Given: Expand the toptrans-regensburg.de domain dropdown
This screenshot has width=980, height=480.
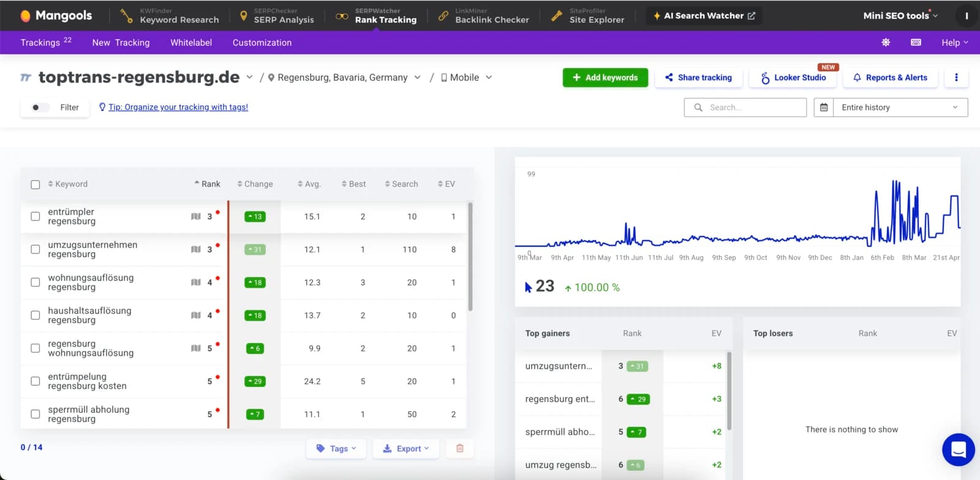Looking at the screenshot, I should tap(249, 77).
